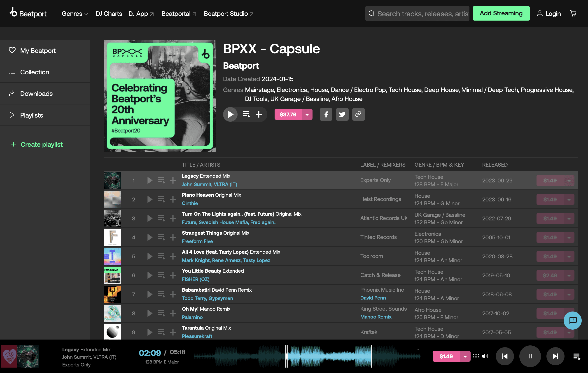
Task: Open DJ Charts page
Action: [109, 14]
